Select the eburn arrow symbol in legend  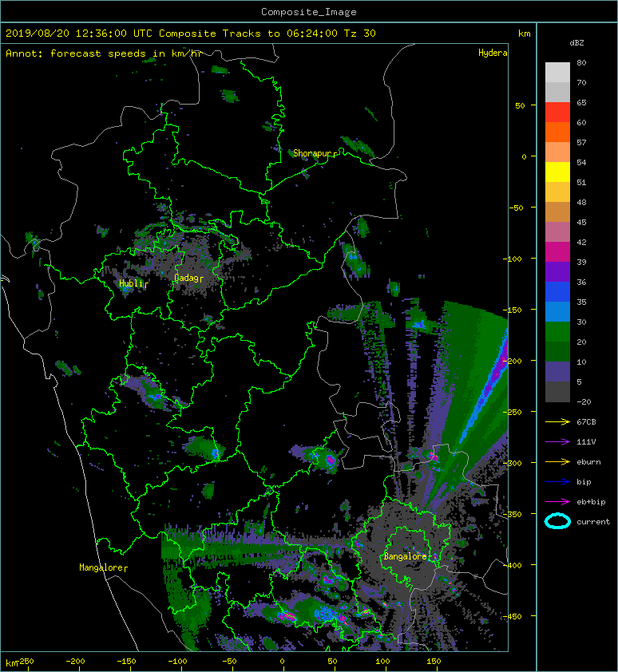[x=557, y=461]
